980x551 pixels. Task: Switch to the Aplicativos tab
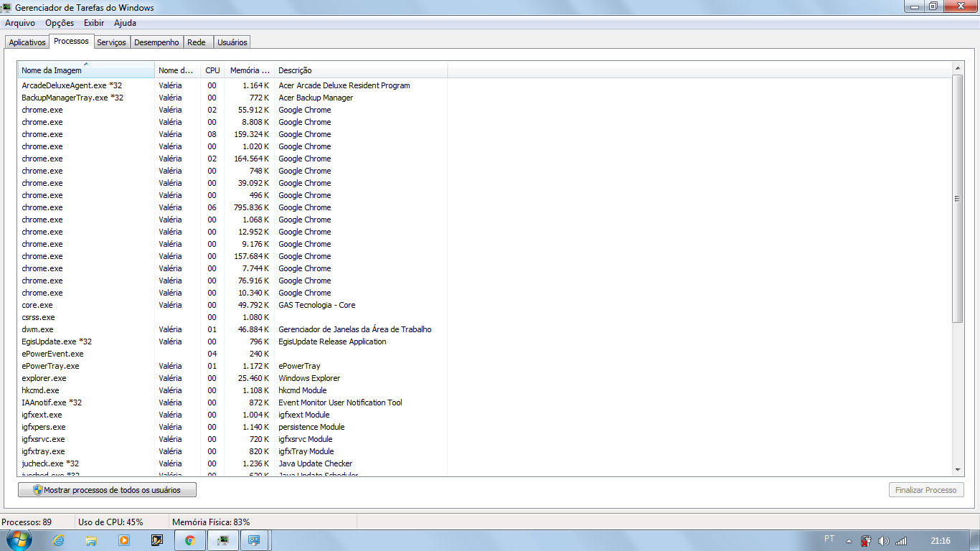27,42
